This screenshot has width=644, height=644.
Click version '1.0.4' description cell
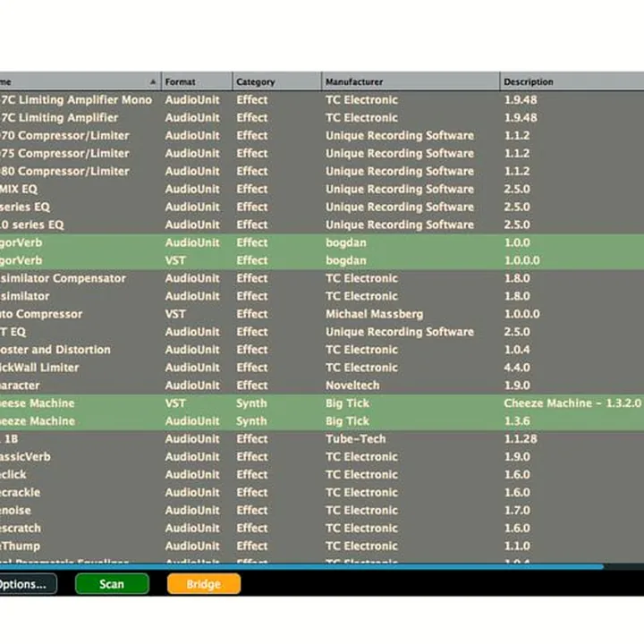pyautogui.click(x=517, y=350)
